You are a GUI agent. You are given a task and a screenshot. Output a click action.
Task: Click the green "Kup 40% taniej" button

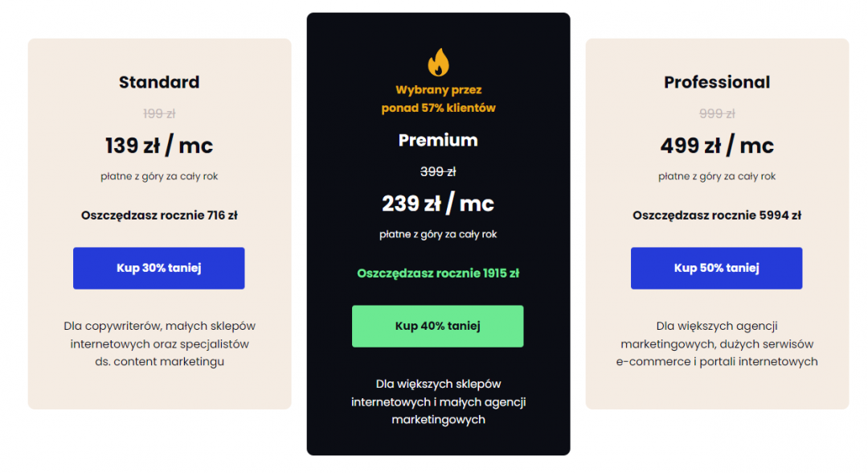[437, 326]
